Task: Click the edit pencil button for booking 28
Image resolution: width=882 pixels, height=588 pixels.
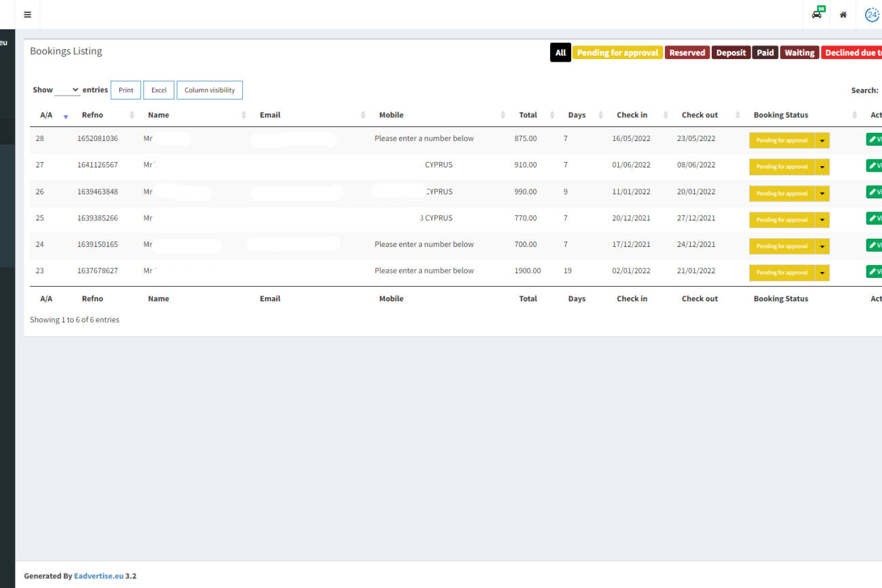Action: point(874,139)
